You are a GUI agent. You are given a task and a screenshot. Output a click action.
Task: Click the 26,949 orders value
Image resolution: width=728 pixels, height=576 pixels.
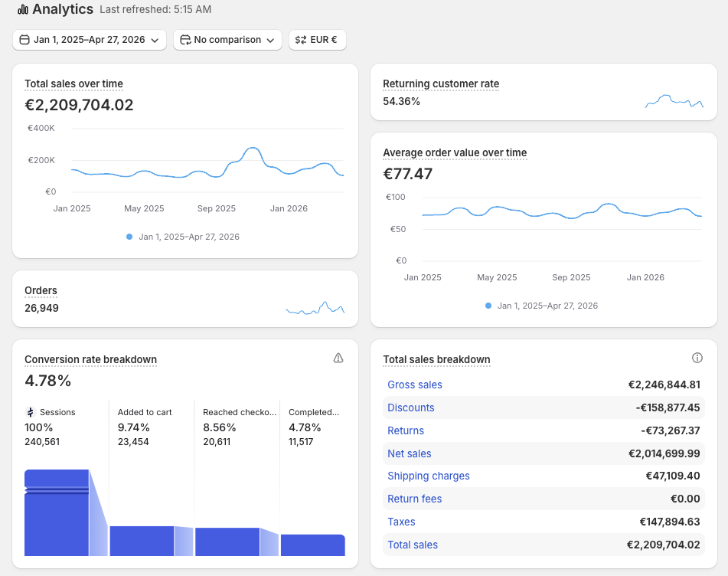[42, 308]
